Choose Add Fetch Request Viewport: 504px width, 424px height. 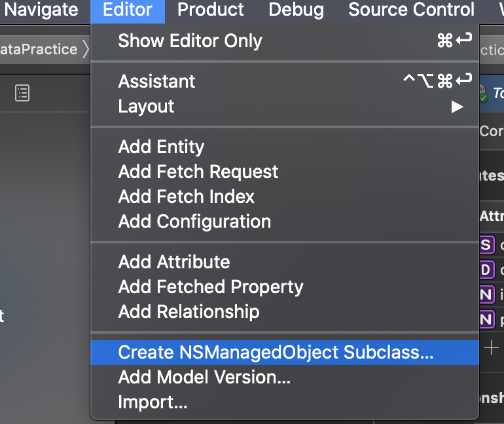pos(285,171)
